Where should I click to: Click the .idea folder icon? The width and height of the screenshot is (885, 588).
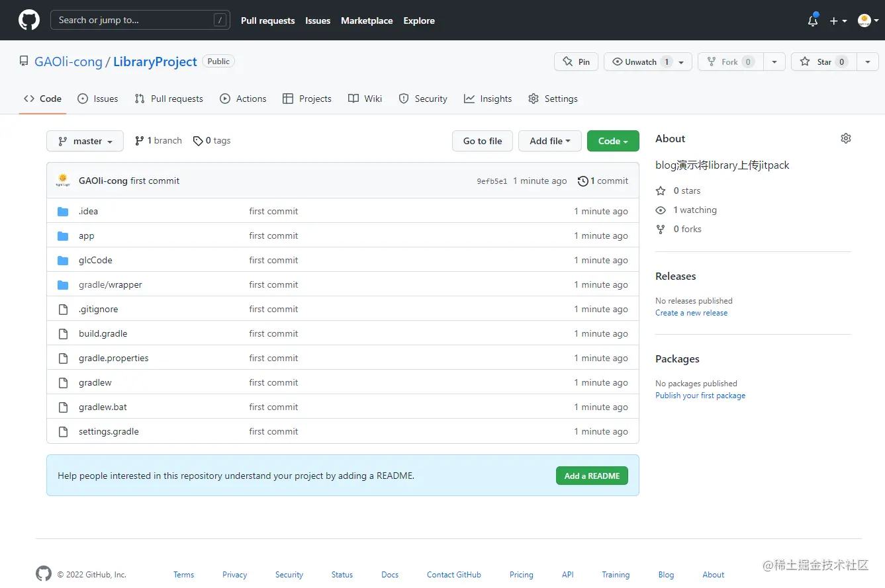point(63,212)
